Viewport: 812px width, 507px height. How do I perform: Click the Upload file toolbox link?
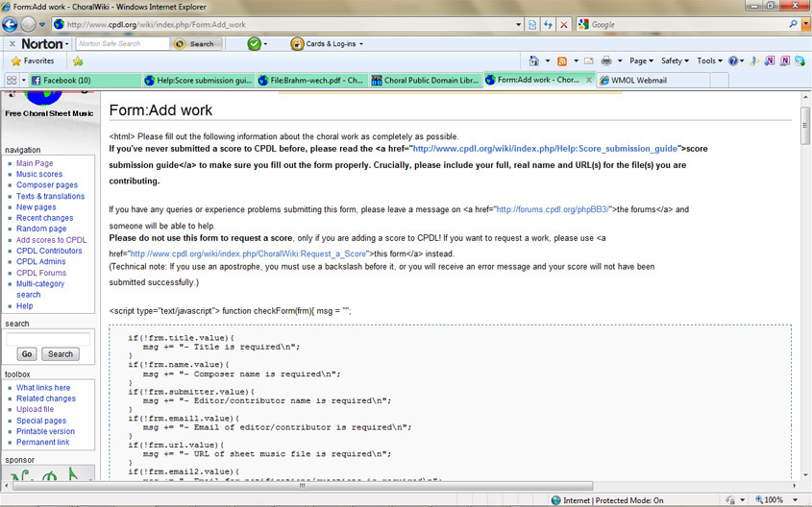coord(35,409)
